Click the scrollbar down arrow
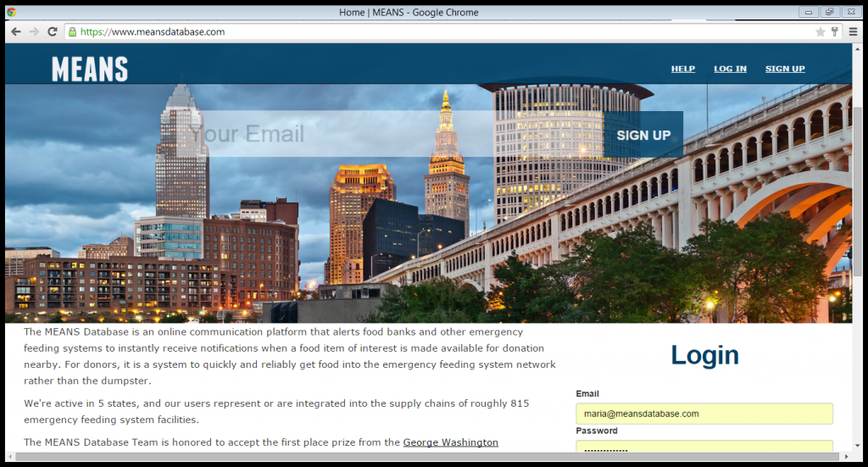The height and width of the screenshot is (467, 868). click(x=858, y=446)
